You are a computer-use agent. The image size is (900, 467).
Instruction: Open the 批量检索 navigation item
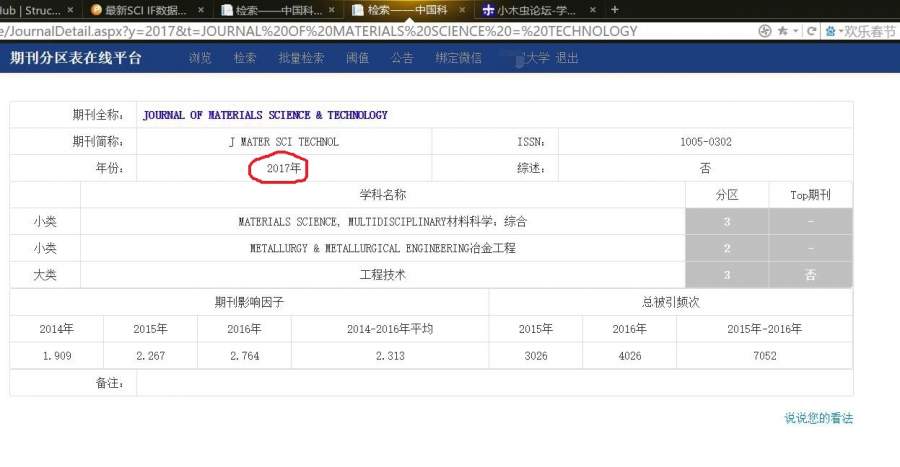click(301, 57)
